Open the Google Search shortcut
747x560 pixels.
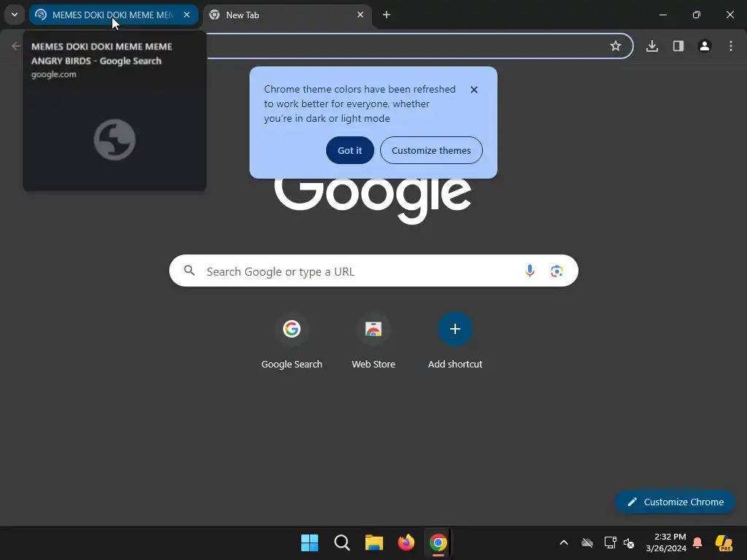(x=292, y=341)
